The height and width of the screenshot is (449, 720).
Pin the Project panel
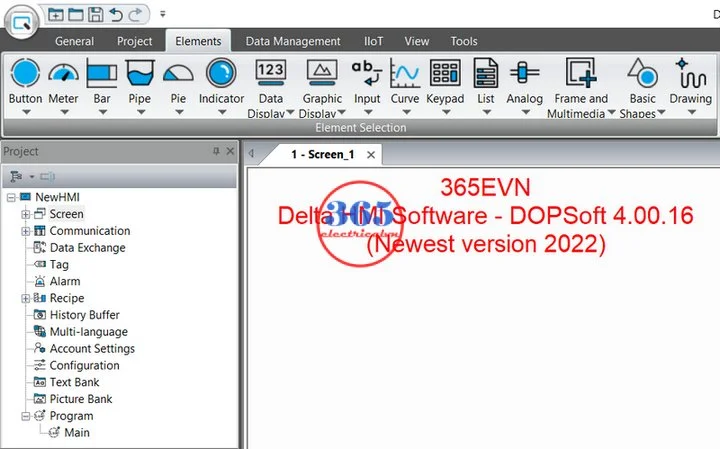click(x=216, y=151)
